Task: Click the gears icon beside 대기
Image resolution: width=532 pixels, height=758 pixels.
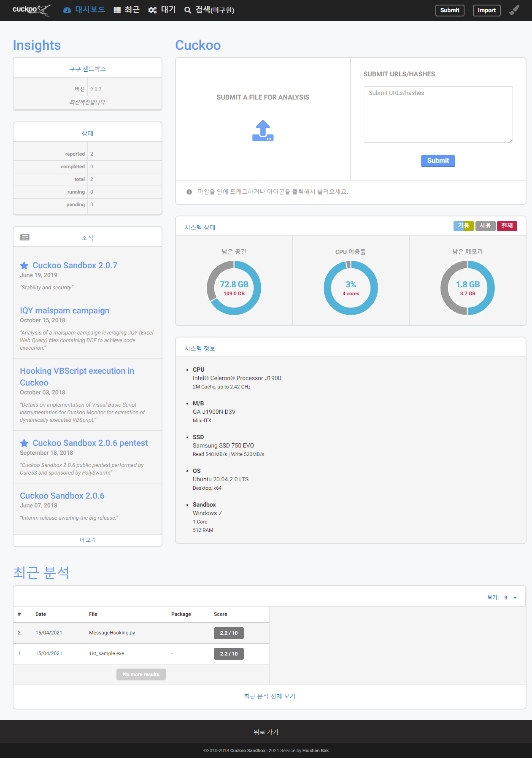Action: [153, 10]
